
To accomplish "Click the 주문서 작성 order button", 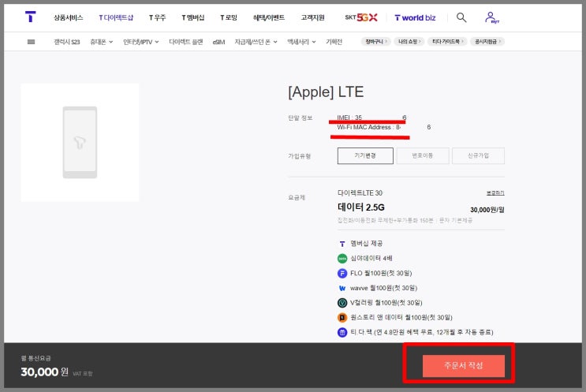I will pyautogui.click(x=464, y=365).
